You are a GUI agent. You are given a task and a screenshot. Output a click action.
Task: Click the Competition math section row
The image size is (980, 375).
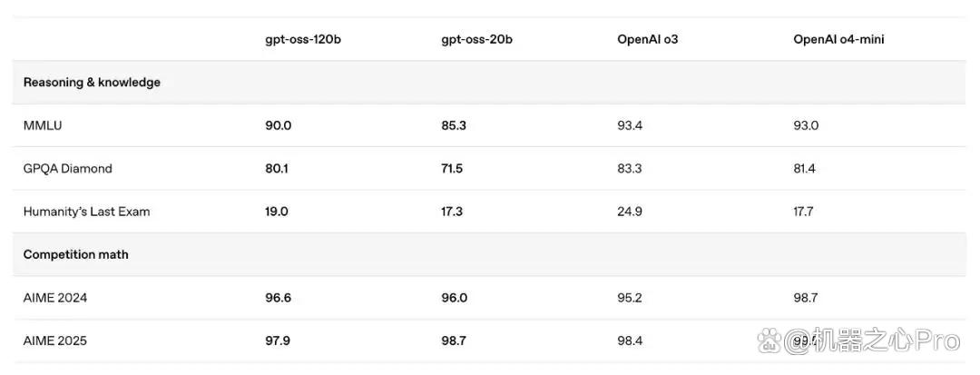489,255
